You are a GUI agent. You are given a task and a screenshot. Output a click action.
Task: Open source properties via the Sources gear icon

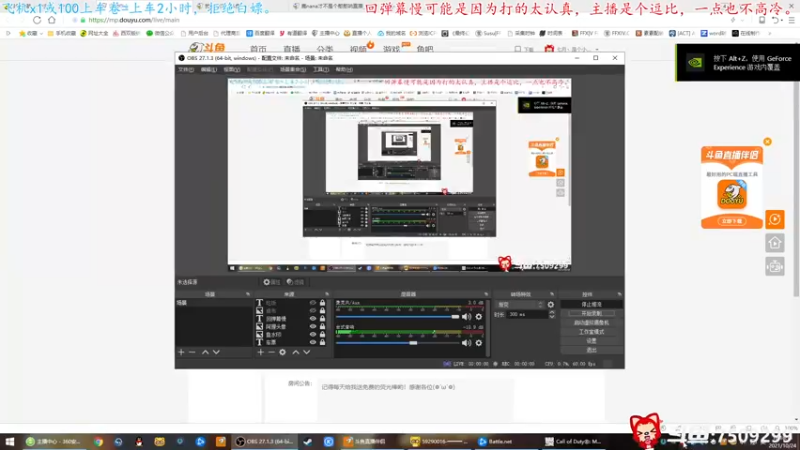[283, 352]
